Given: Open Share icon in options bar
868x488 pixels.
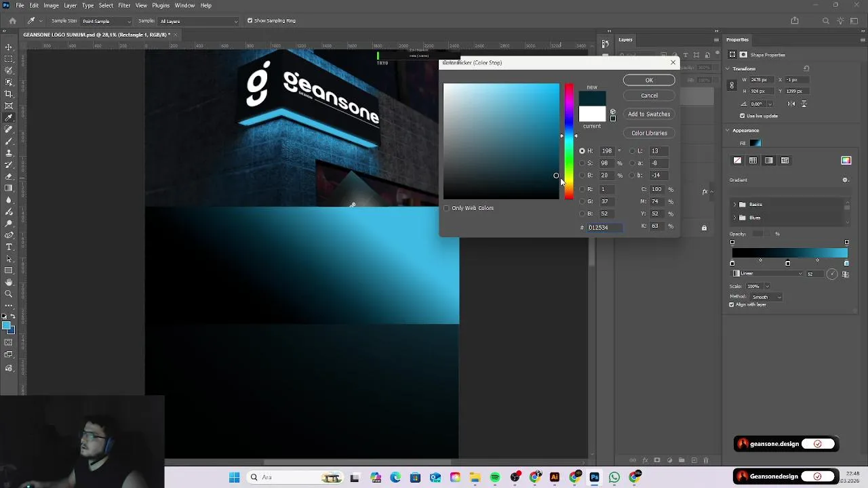Looking at the screenshot, I should coord(795,21).
